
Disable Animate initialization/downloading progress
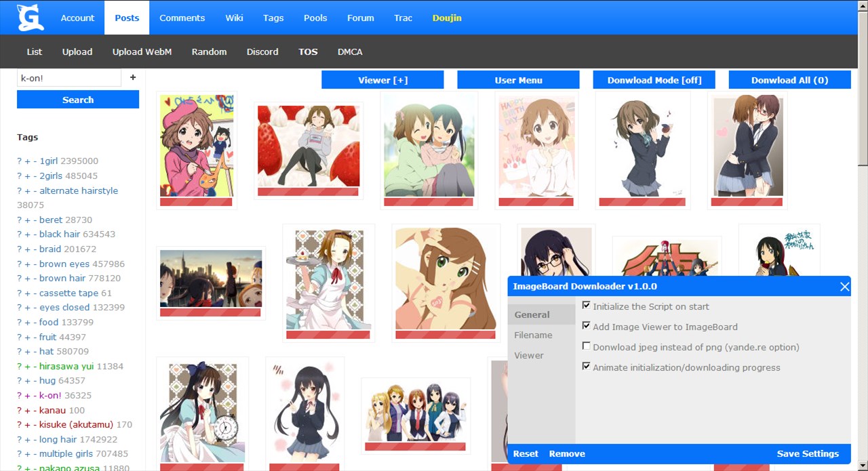click(587, 366)
